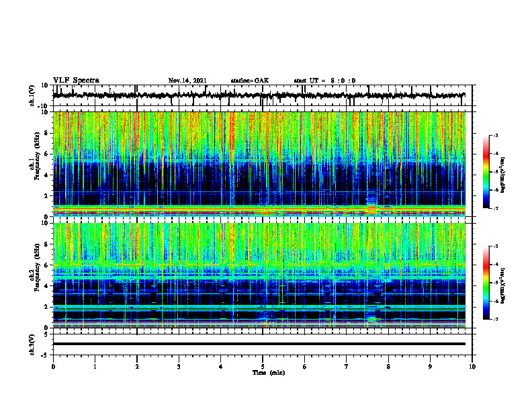The width and height of the screenshot is (532, 411).
Task: Click the "start UT = 8 : 0 : 0" label
Action: [324, 81]
